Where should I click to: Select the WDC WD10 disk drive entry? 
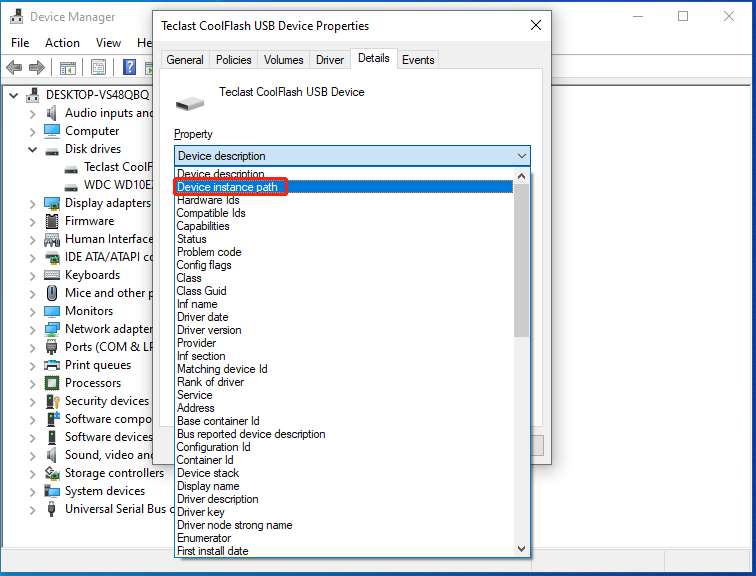pos(118,185)
